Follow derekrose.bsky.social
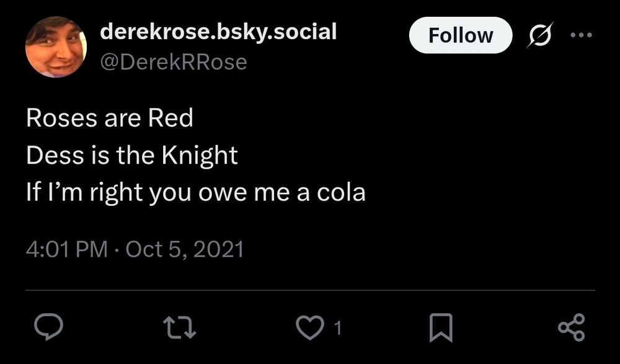Image resolution: width=620 pixels, height=364 pixels. (x=461, y=35)
